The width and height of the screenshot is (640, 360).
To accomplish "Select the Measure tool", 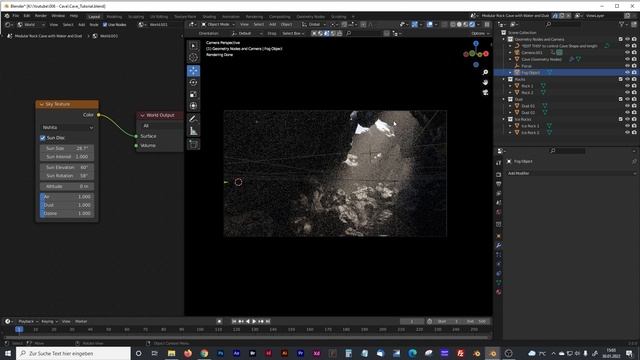I will tap(193, 131).
